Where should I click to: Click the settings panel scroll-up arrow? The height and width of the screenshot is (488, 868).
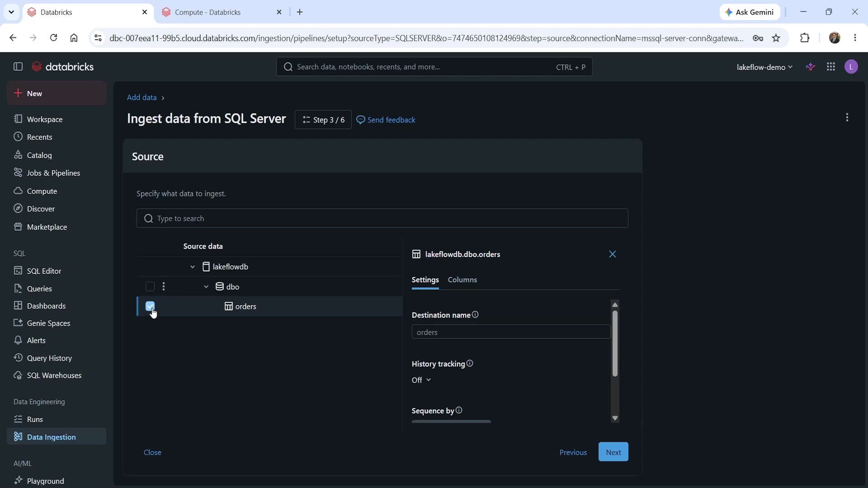(x=615, y=305)
